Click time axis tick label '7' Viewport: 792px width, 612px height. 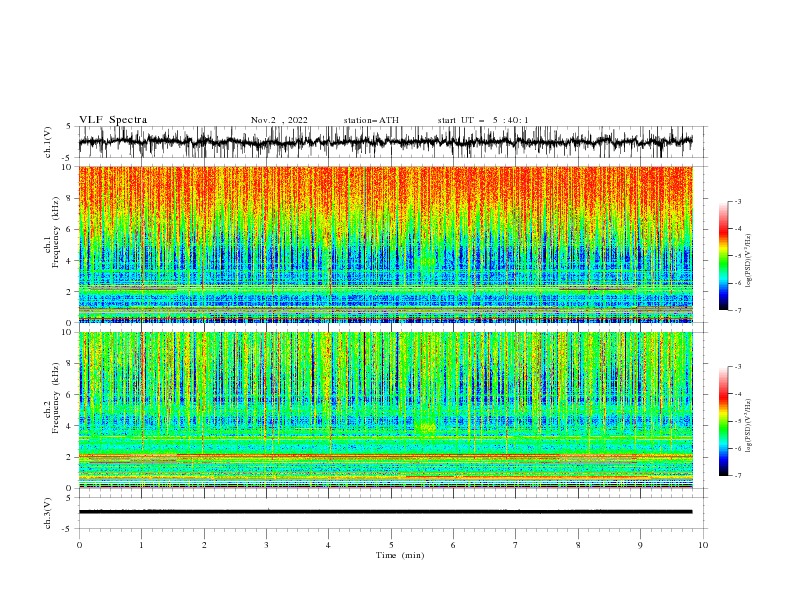[x=516, y=545]
